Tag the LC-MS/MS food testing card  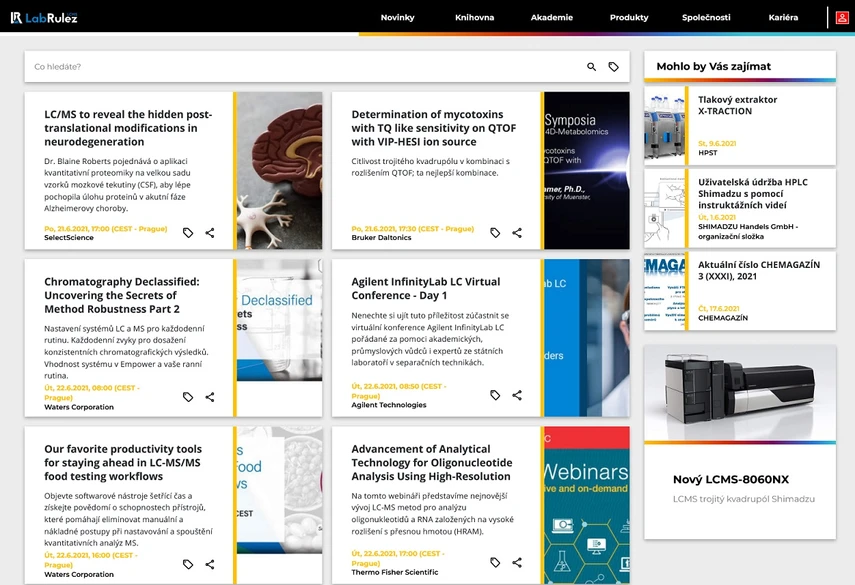[188, 564]
